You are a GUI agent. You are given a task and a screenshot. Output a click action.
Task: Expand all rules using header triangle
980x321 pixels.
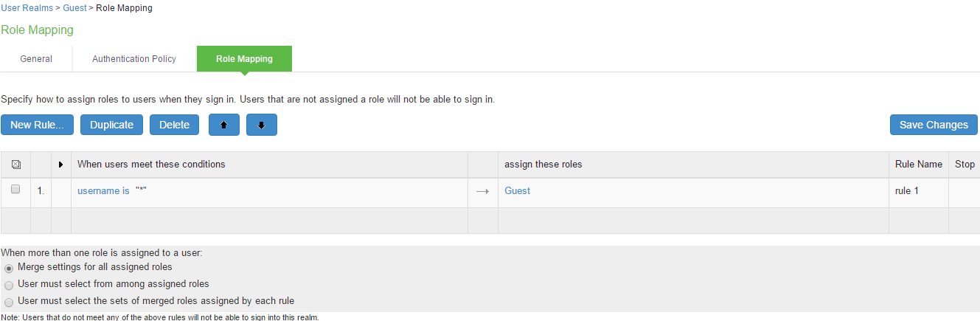pyautogui.click(x=60, y=165)
